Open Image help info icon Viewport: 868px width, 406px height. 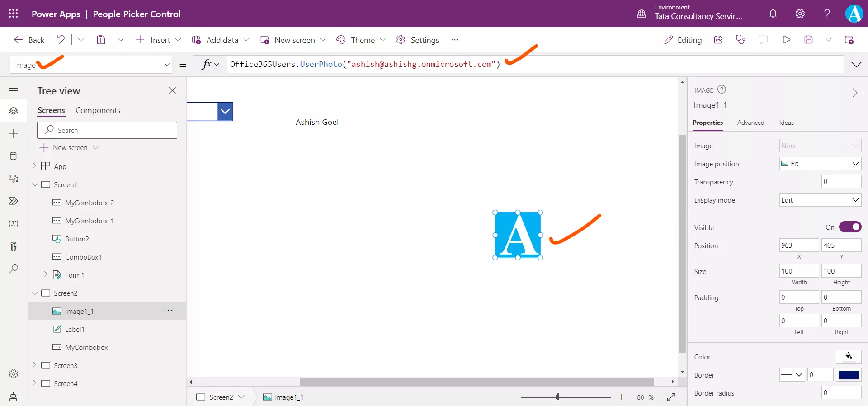(722, 90)
